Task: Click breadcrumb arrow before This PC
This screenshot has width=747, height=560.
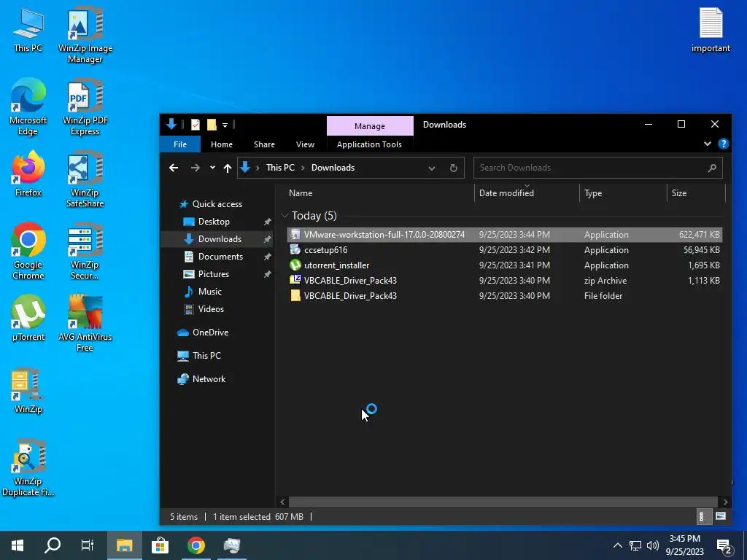Action: (x=258, y=168)
